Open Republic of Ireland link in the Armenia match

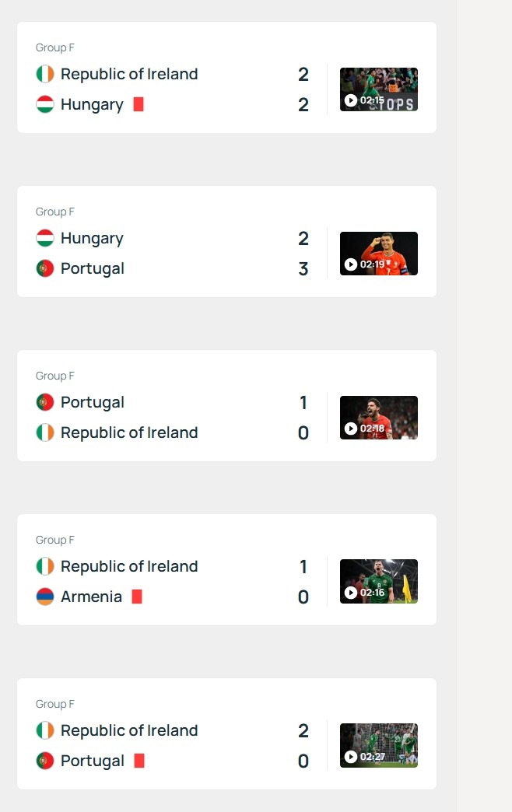[x=129, y=566]
